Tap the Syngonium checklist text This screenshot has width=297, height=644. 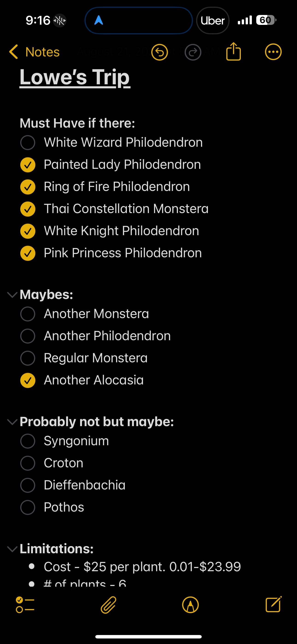76,441
